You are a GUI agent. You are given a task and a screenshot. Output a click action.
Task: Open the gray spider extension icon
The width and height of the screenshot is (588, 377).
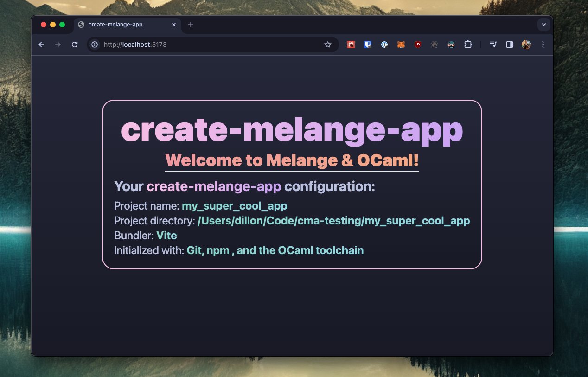click(435, 45)
